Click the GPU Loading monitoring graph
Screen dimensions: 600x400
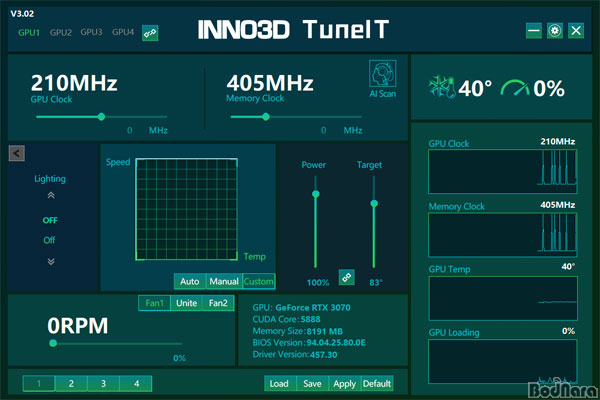tap(503, 362)
